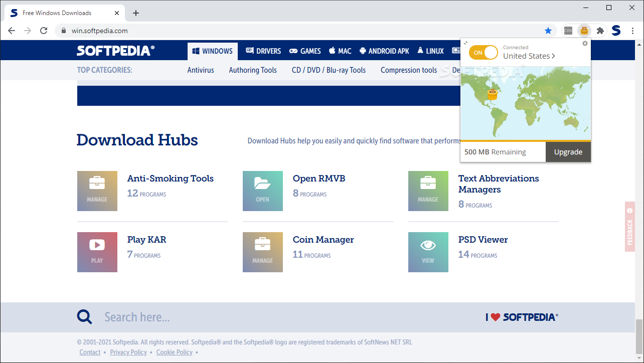
Task: Open the Linux section
Action: click(x=430, y=51)
